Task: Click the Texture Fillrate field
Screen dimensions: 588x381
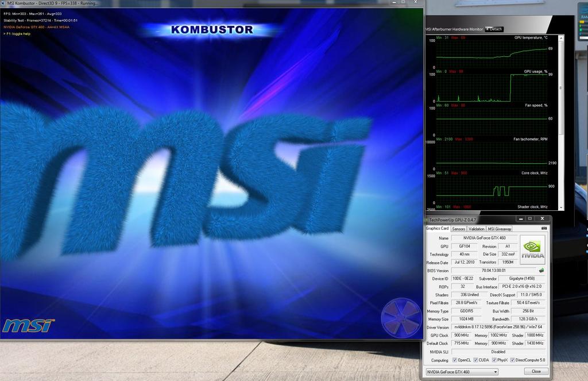Action: pos(528,302)
